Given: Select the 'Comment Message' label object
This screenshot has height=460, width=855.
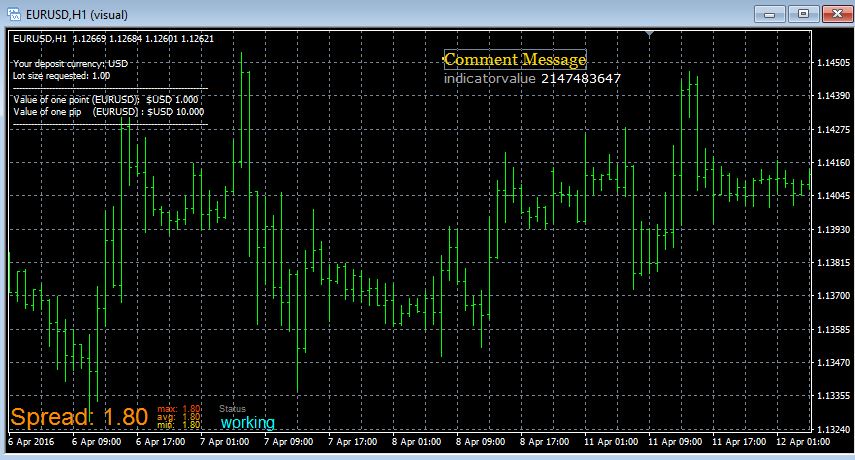Looking at the screenshot, I should click(x=515, y=59).
